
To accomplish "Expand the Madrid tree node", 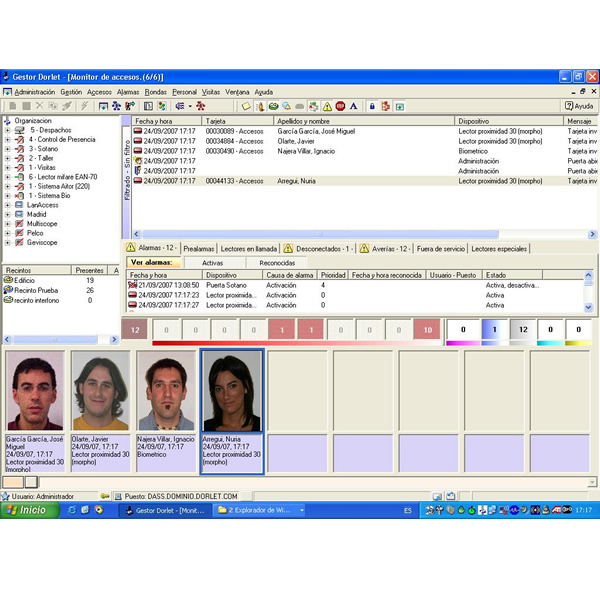I will click(7, 215).
